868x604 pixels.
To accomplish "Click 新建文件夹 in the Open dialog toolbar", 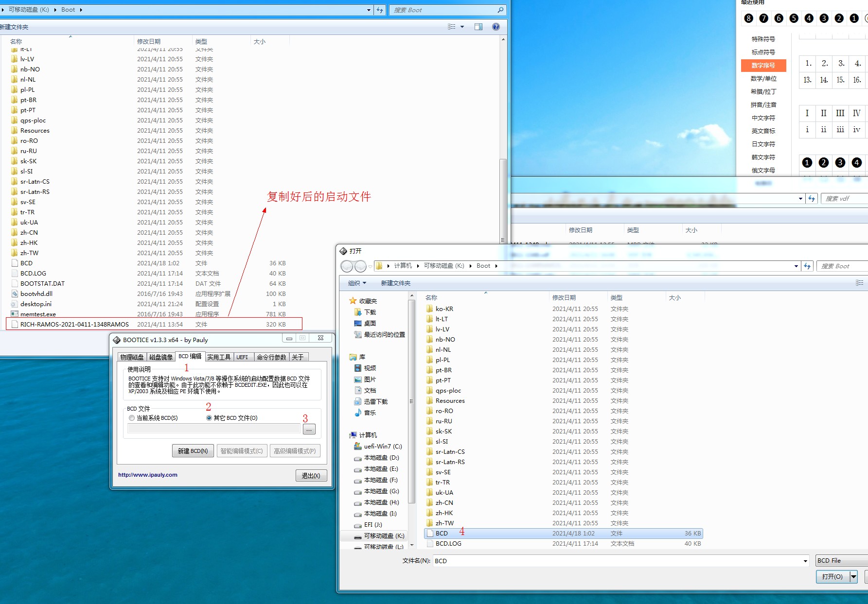I will coord(395,283).
